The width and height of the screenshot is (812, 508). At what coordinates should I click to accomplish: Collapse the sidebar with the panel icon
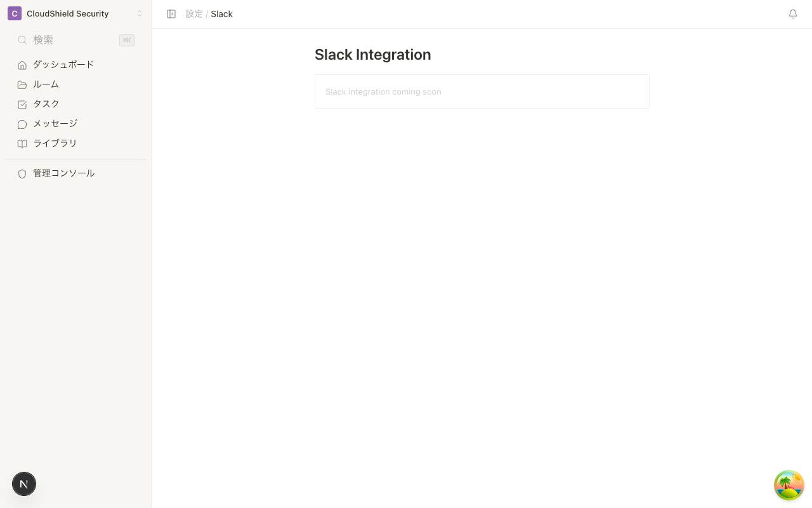(171, 14)
